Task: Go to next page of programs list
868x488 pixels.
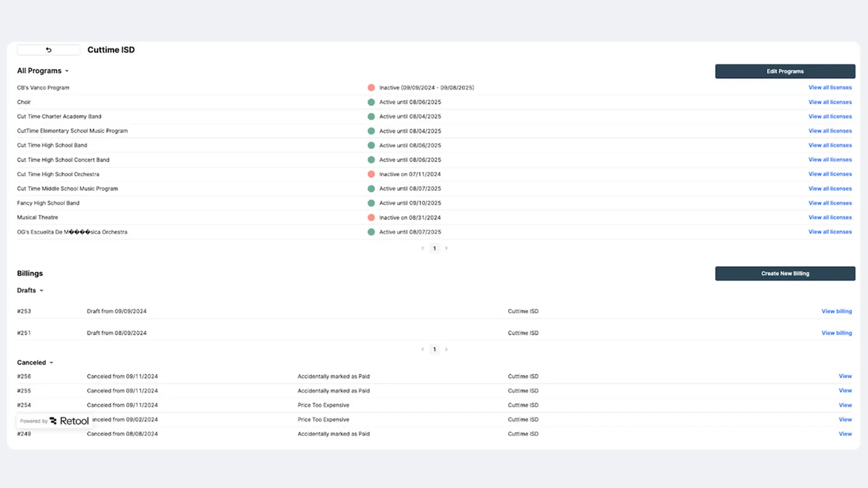Action: pyautogui.click(x=446, y=248)
